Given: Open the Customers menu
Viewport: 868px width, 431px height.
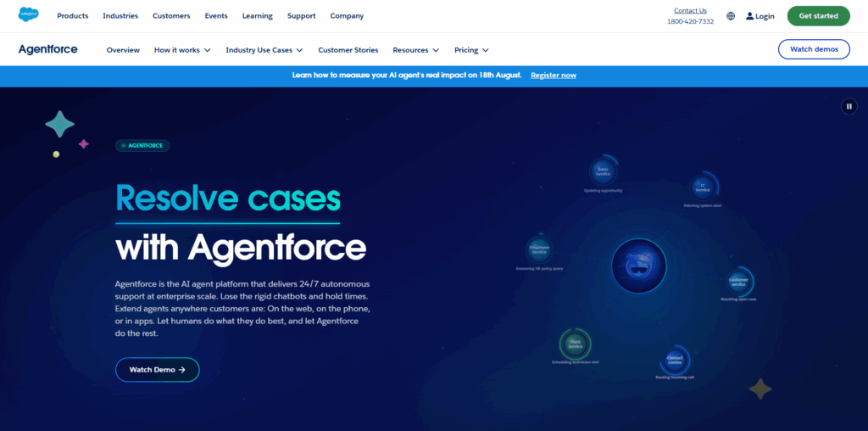Looking at the screenshot, I should [171, 16].
